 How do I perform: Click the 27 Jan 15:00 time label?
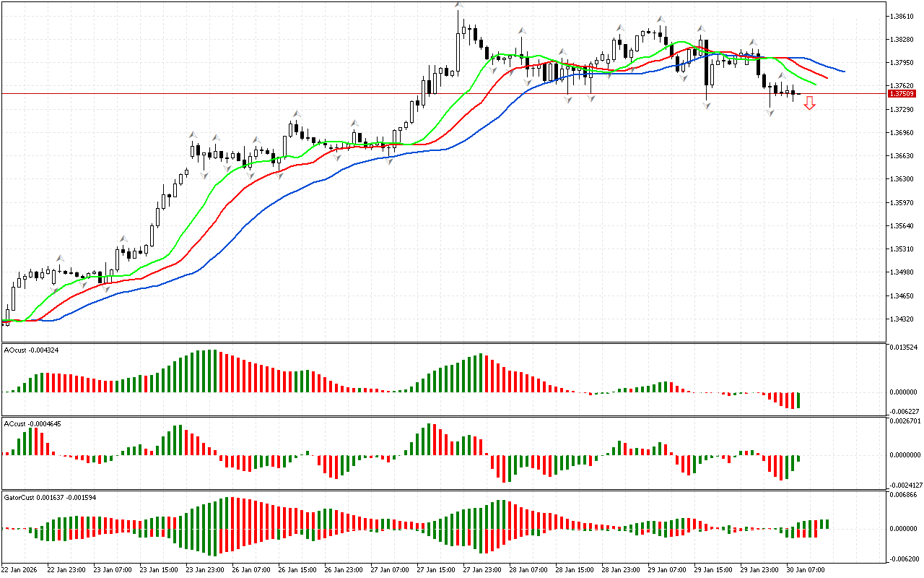click(x=436, y=570)
